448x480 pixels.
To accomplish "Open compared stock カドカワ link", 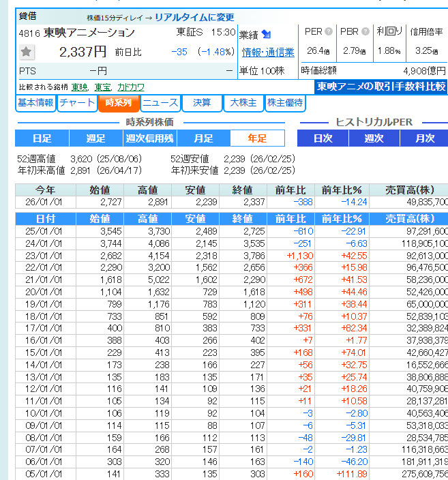I will pyautogui.click(x=131, y=87).
